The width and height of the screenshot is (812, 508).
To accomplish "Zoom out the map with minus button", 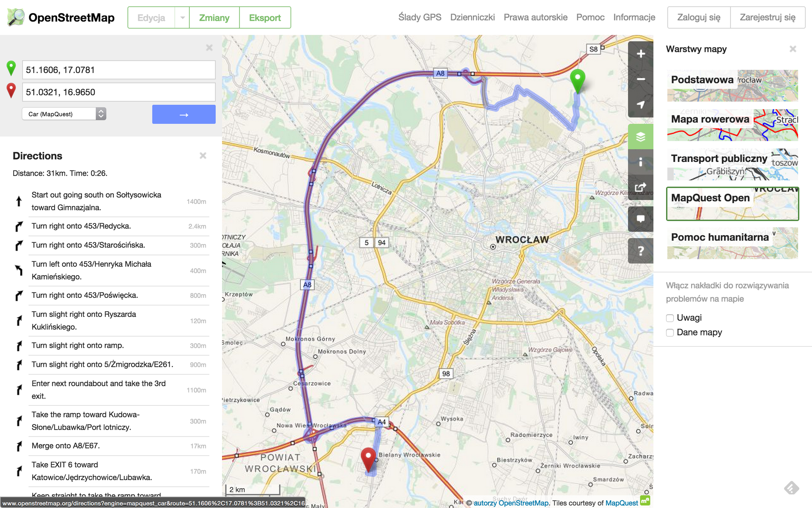I will [x=641, y=79].
